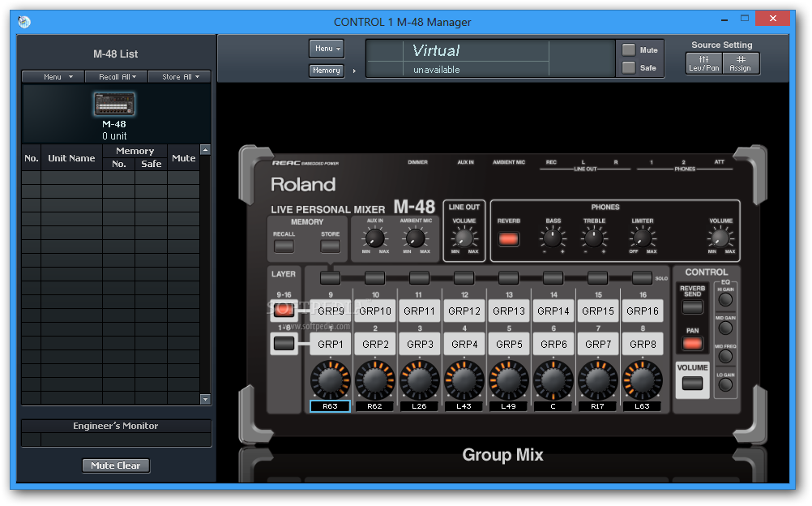Viewport: 812px width, 506px height.
Task: Click the GRP1 channel knob
Action: (x=330, y=380)
